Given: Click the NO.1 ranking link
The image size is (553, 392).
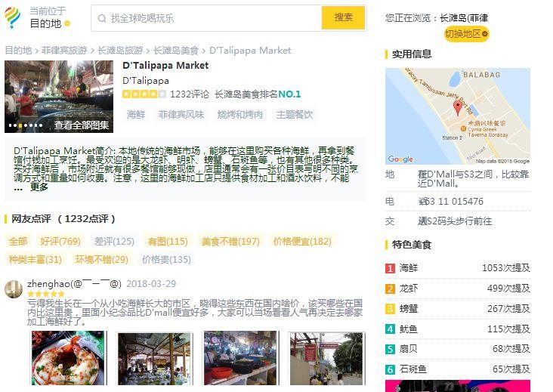Looking at the screenshot, I should point(289,94).
